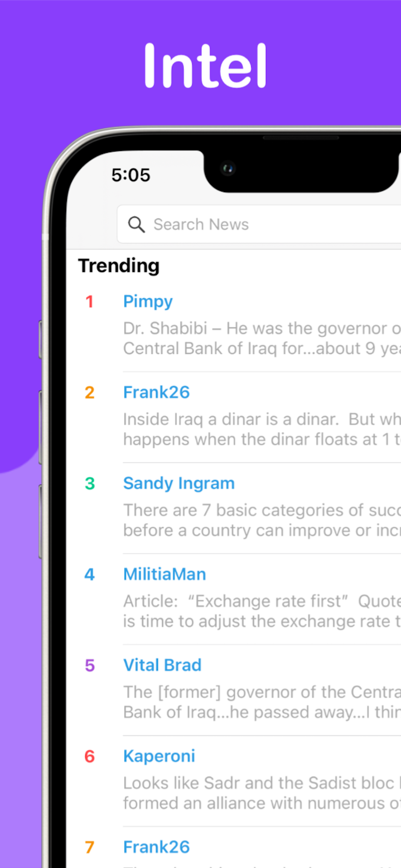This screenshot has width=401, height=868.
Task: Select the '[former] governor' summary text
Action: click(x=262, y=702)
